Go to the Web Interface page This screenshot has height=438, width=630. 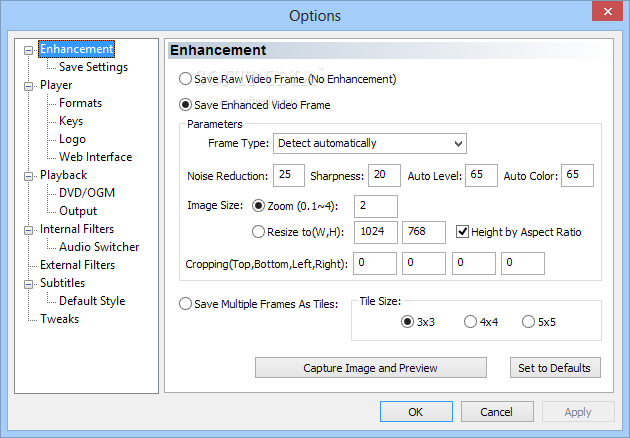coord(95,157)
